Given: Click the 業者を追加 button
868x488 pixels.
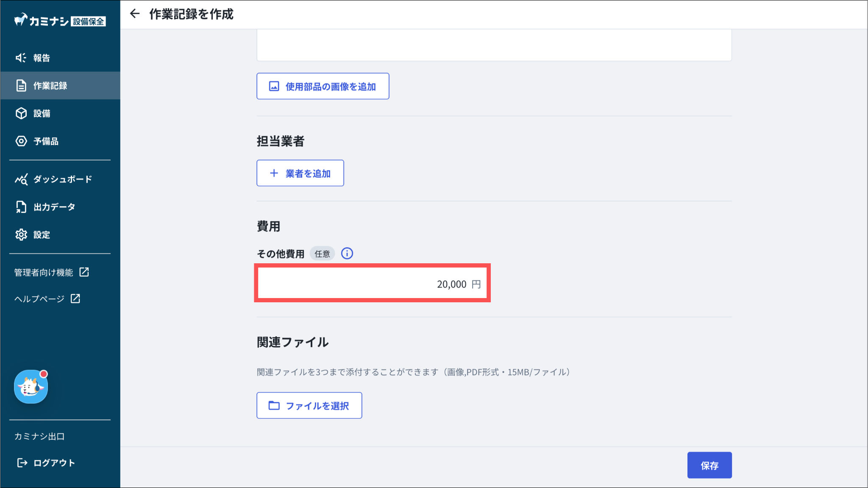Looking at the screenshot, I should tap(300, 173).
